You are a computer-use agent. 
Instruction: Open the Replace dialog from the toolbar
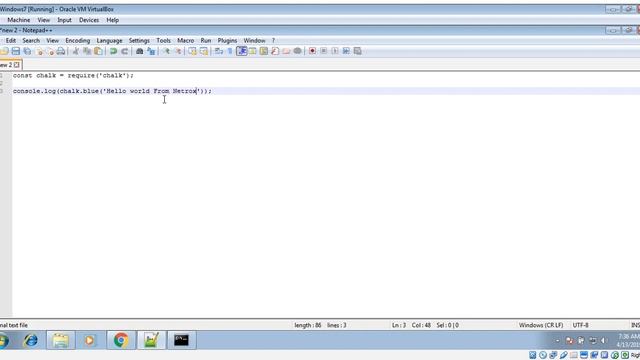pos(151,51)
